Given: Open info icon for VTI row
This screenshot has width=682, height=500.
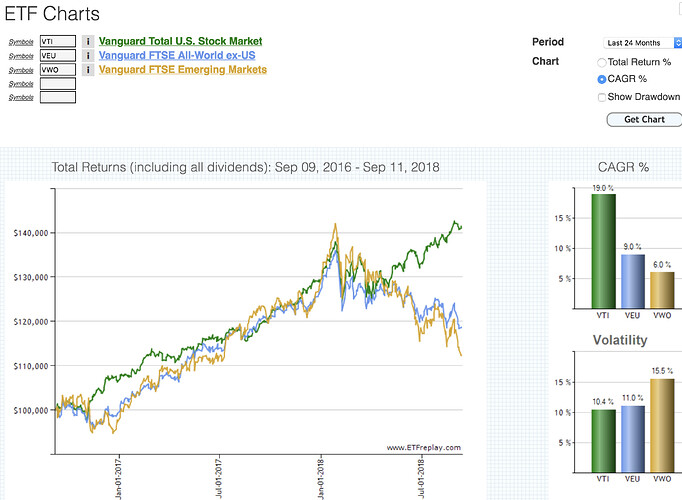Looking at the screenshot, I should click(88, 41).
